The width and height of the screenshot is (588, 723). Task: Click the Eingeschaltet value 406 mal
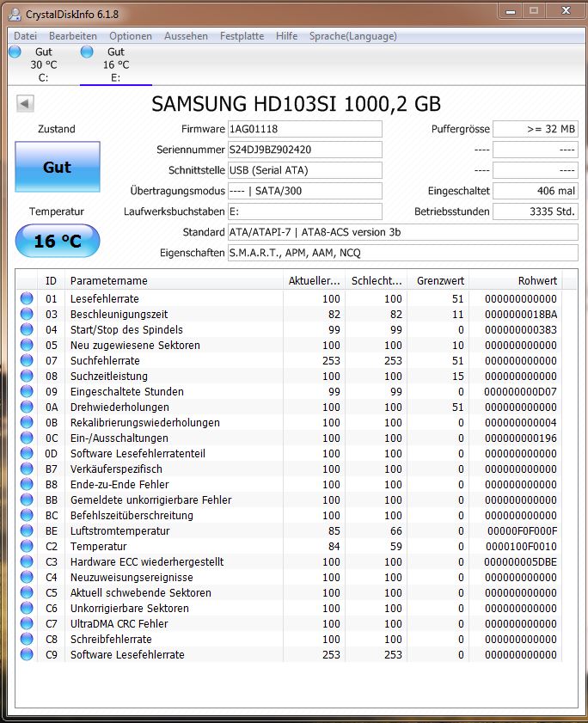[535, 191]
